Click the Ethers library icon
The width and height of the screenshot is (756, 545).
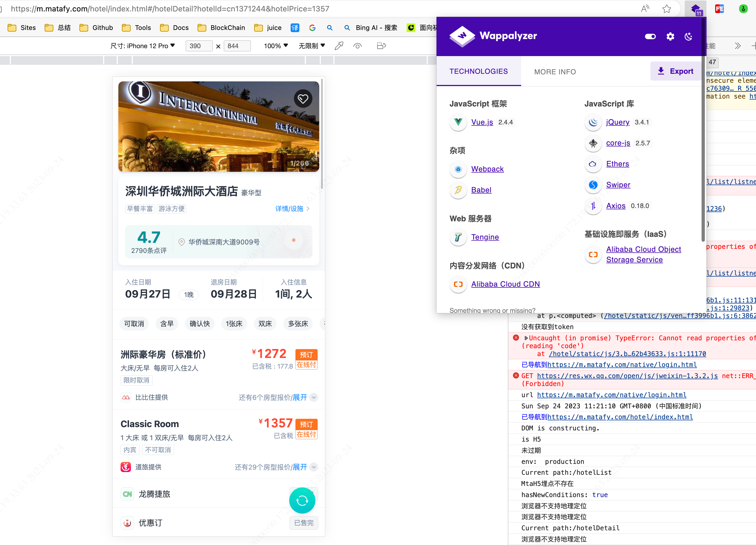[593, 164]
